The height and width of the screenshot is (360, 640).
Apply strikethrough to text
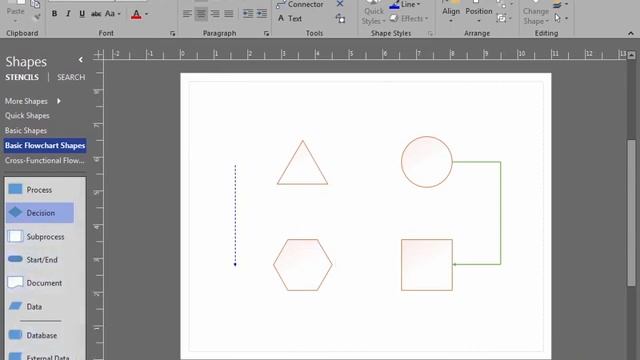96,14
